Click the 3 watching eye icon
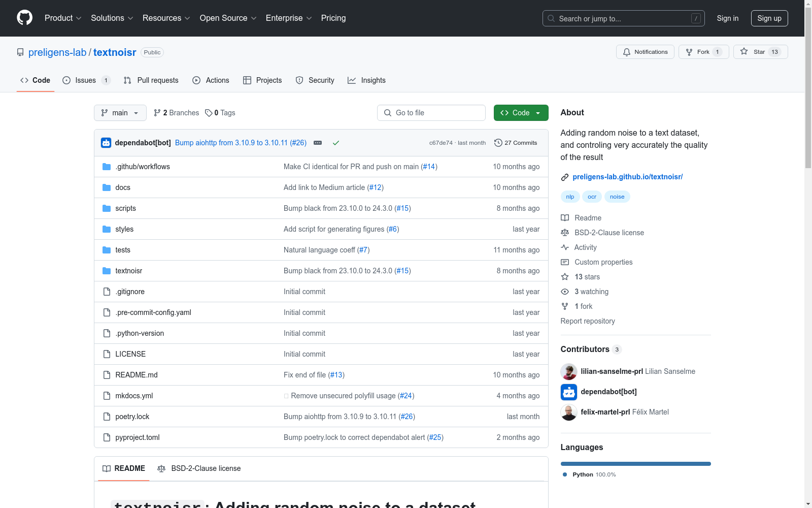 point(565,292)
